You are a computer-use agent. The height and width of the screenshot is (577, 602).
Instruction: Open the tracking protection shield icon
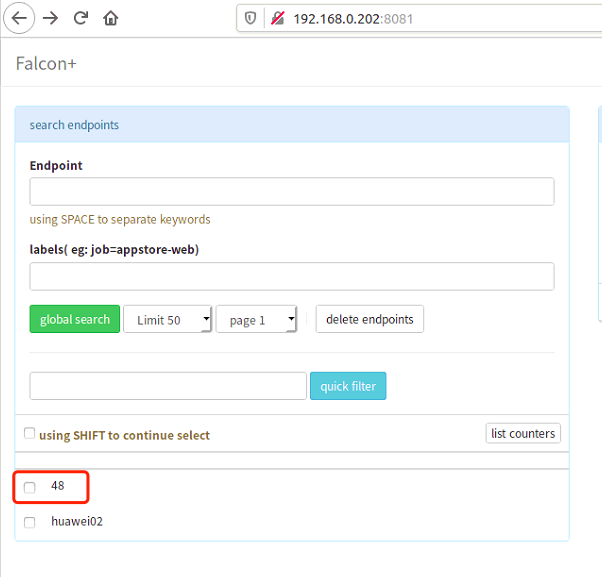[250, 18]
